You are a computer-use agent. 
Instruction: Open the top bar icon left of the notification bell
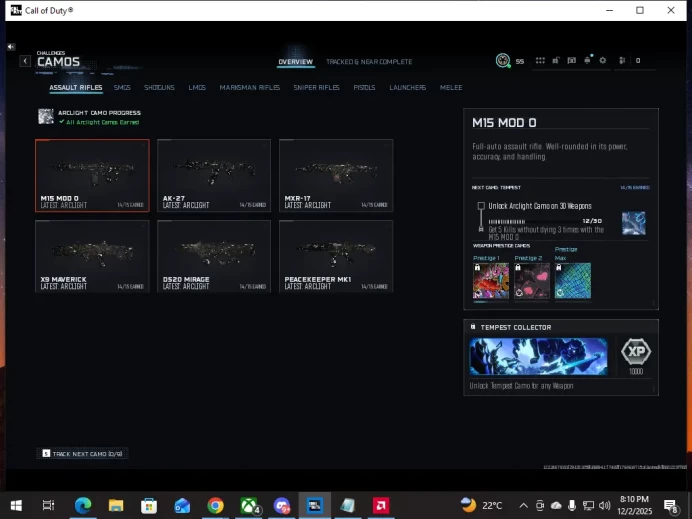click(x=572, y=60)
